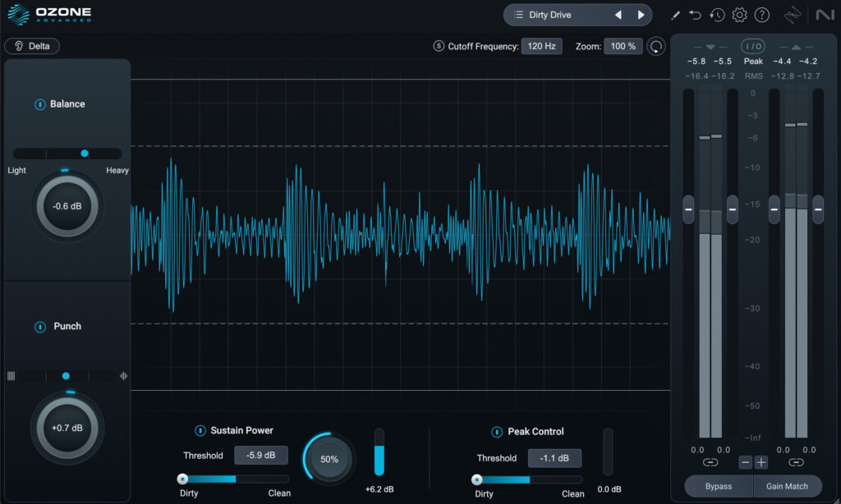Click the Peak Control 0.0 dB gain meter
Viewport: 841px width, 504px height.
pos(608,452)
